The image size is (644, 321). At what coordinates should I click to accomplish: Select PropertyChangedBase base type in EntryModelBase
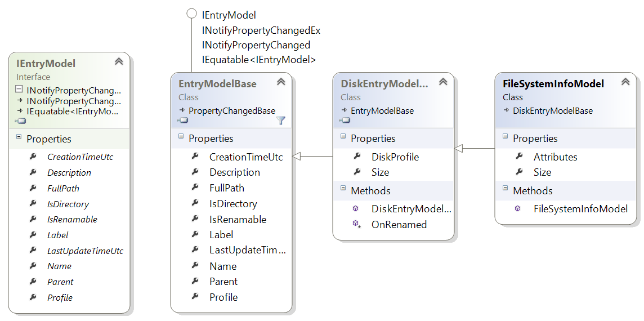pos(232,110)
